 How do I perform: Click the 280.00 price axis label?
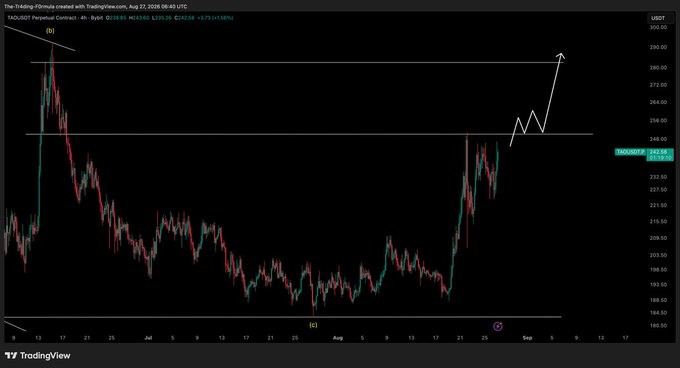coord(658,68)
